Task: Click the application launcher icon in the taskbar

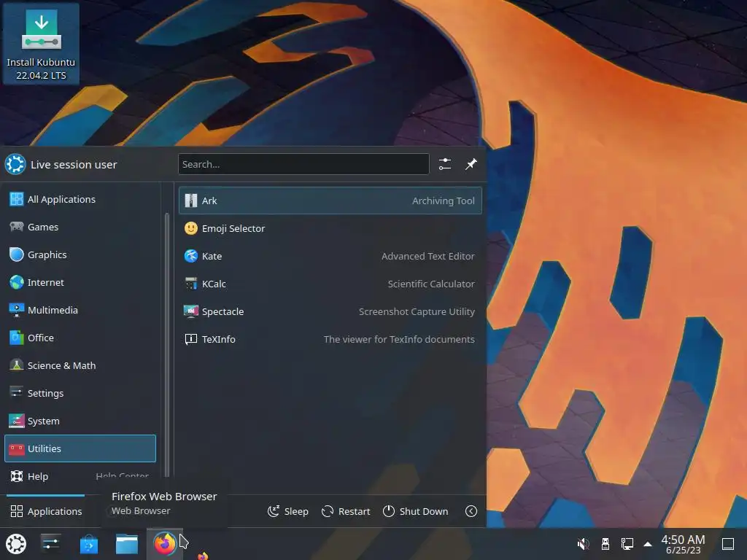Action: pos(16,544)
